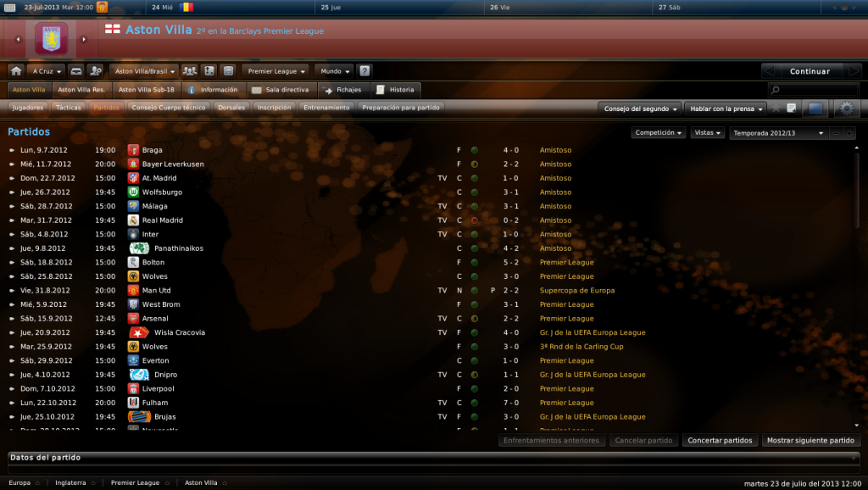This screenshot has width=868, height=490.
Task: Click the orange club icon beside 12:00
Action: pos(102,7)
